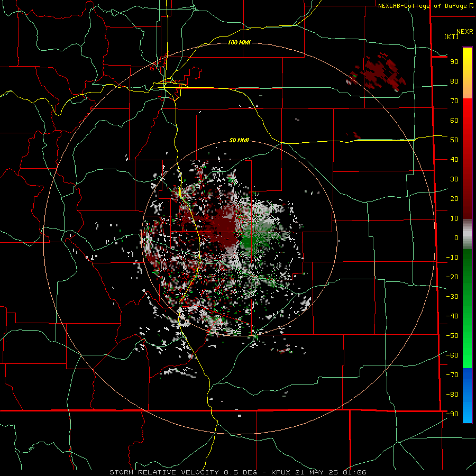Click the -60 value on velocity scale
476x476 pixels.
click(452, 355)
